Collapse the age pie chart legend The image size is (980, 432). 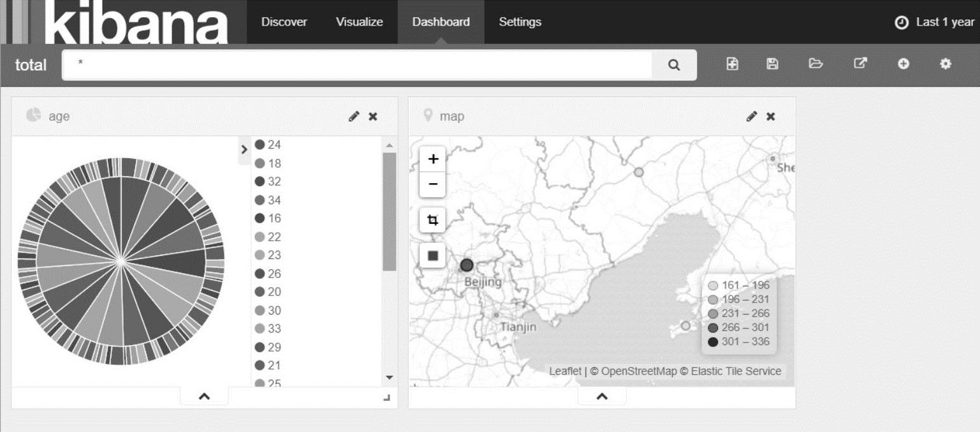(244, 149)
